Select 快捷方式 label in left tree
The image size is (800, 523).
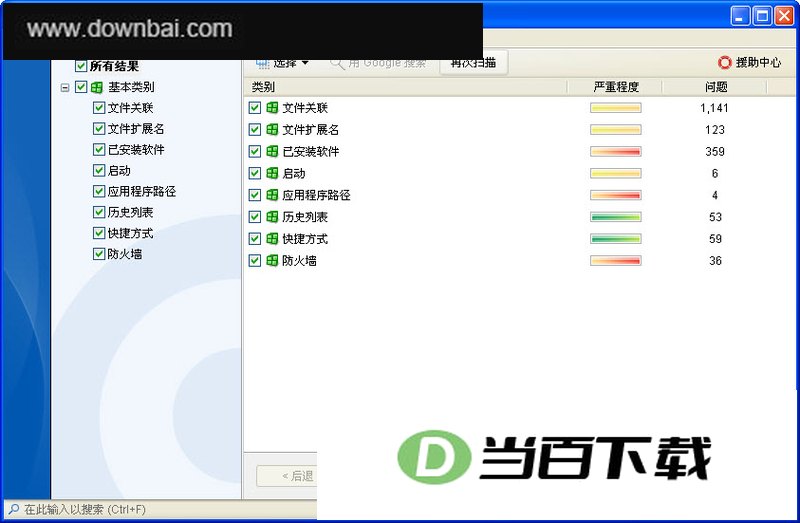[130, 233]
